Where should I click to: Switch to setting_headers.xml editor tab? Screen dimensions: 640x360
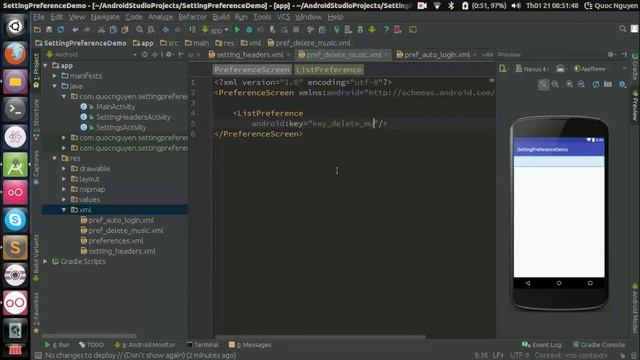point(249,55)
